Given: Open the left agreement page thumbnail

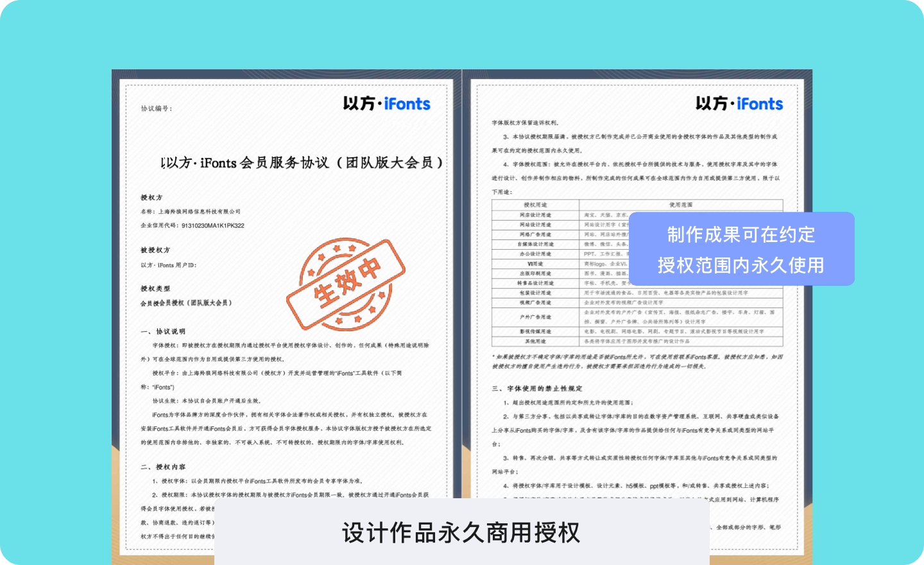Looking at the screenshot, I should pos(287,316).
